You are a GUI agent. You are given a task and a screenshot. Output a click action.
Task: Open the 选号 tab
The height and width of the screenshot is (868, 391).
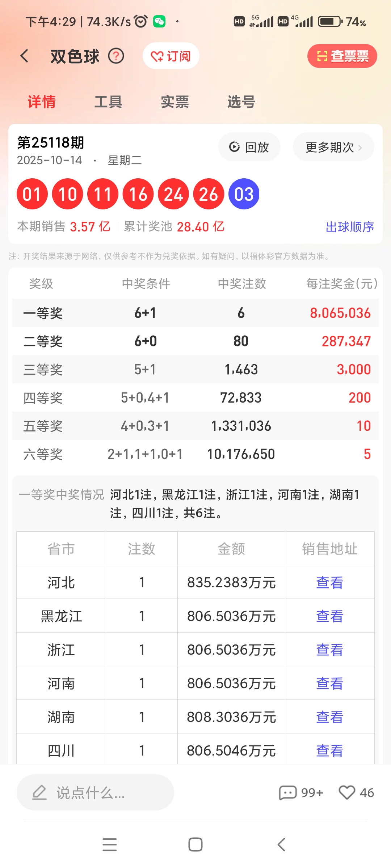(x=241, y=102)
